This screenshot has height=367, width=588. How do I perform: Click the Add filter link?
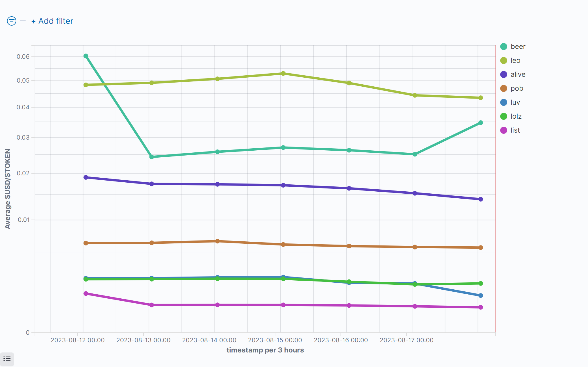(52, 21)
